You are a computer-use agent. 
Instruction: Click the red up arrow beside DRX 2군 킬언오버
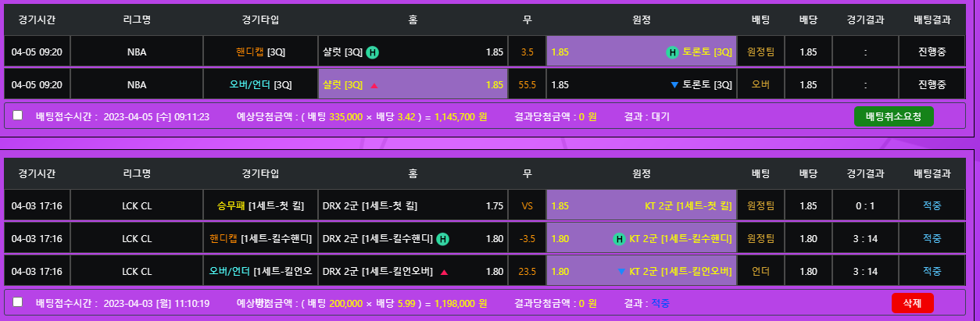444,272
